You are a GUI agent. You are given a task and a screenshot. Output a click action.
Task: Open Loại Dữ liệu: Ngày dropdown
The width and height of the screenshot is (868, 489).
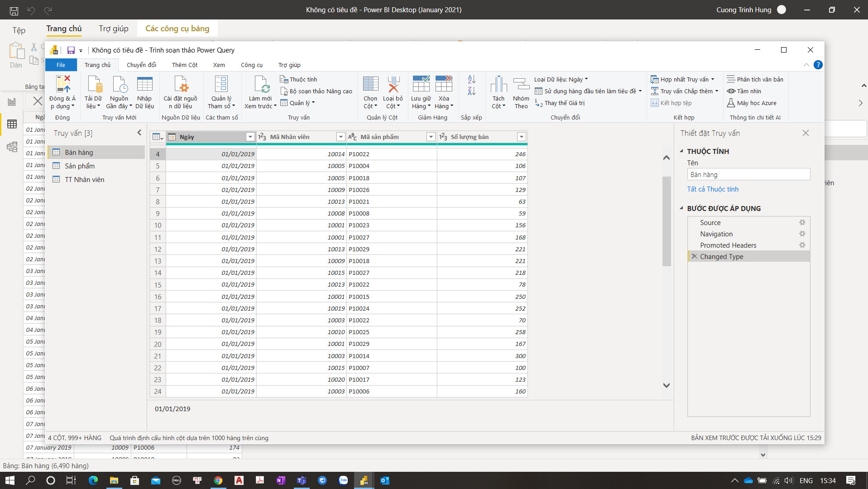tap(561, 79)
